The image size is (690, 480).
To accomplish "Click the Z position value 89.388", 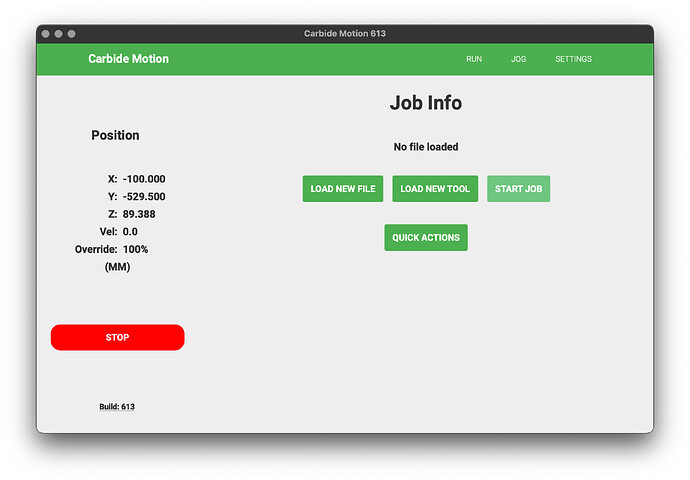I will point(139,214).
